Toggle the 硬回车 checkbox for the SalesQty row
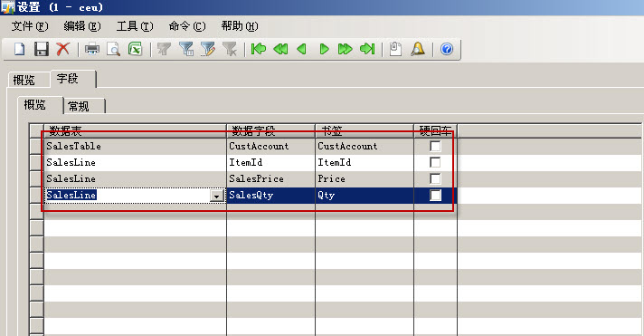The height and width of the screenshot is (336, 644). click(x=435, y=195)
